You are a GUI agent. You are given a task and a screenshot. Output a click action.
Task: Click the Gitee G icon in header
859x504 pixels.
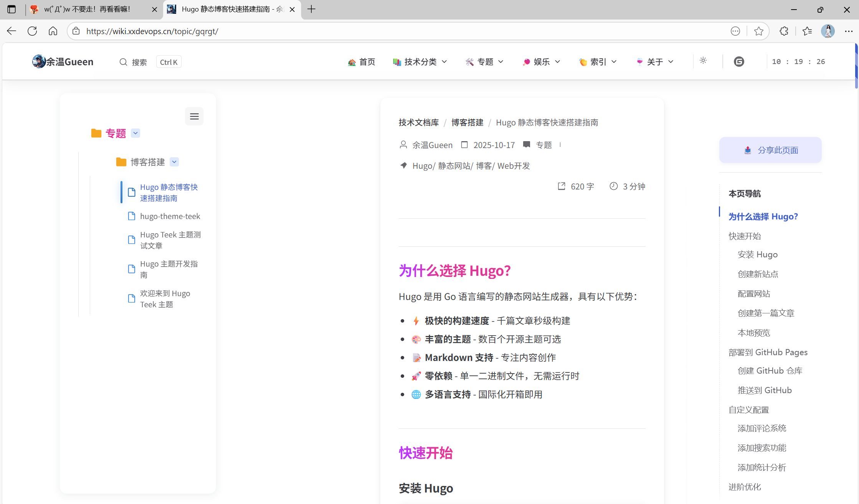point(739,62)
